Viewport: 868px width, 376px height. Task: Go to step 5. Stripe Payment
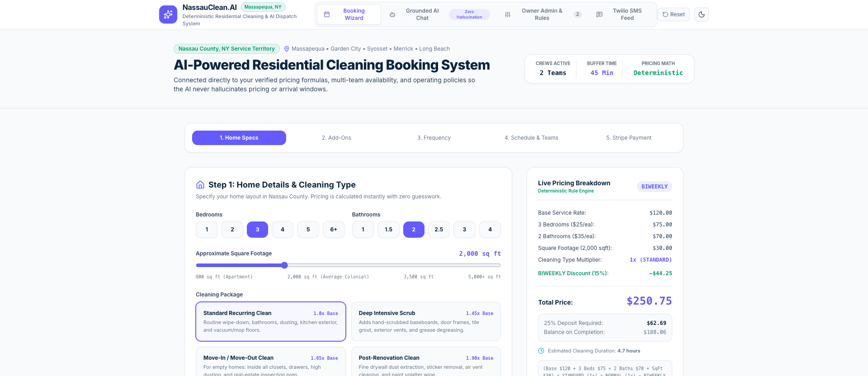(629, 138)
